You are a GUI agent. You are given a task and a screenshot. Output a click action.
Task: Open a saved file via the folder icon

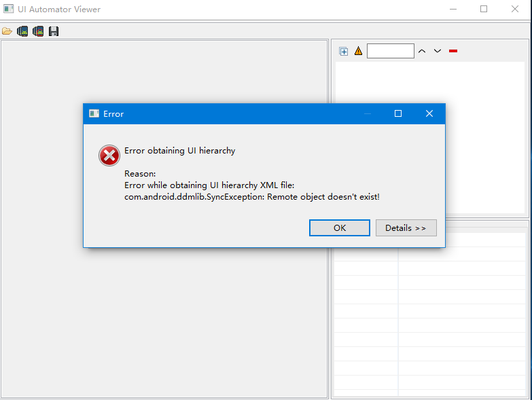point(7,31)
